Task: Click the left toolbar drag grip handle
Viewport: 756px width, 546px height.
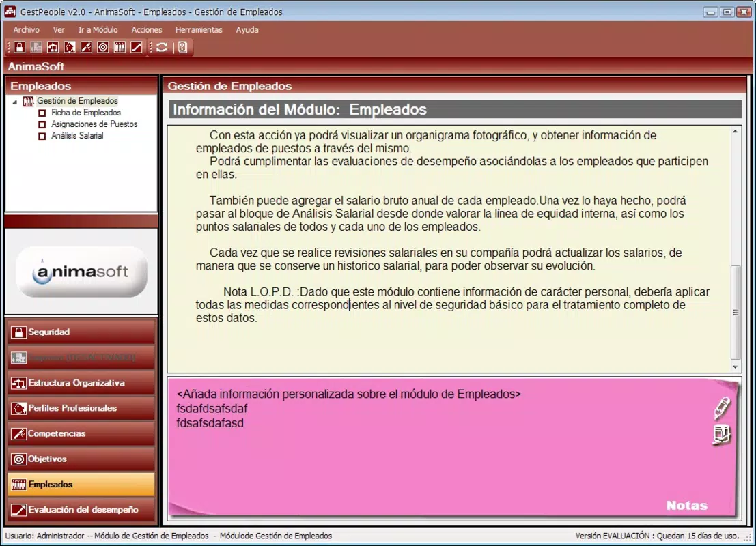Action: [8, 47]
